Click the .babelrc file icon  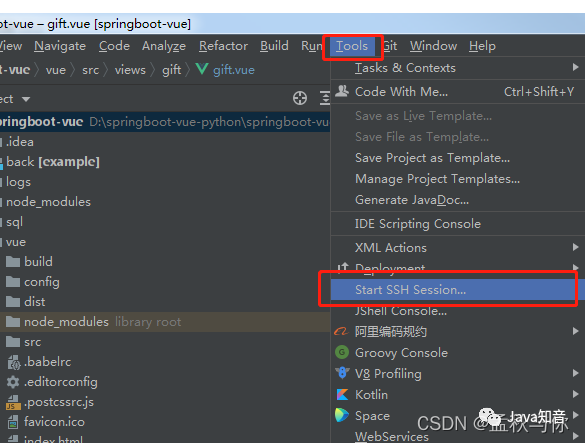point(14,362)
